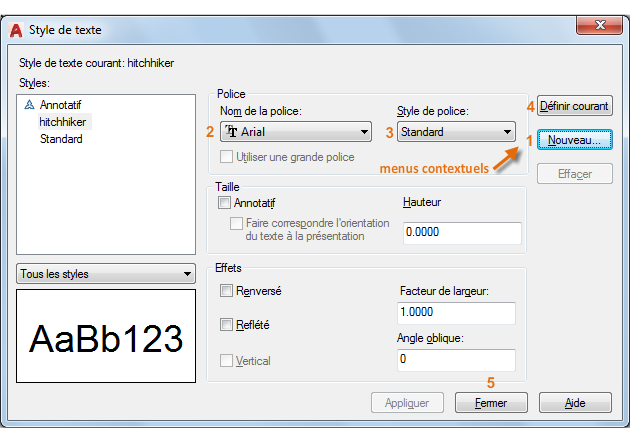Click the Nouveau... button
Viewport: 632px width, 438px height.
[x=574, y=141]
